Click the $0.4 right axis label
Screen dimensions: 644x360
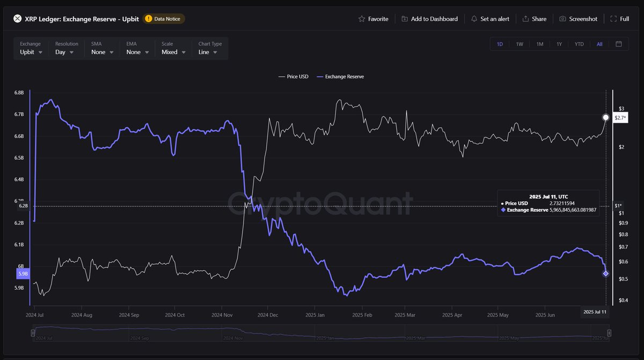(623, 300)
